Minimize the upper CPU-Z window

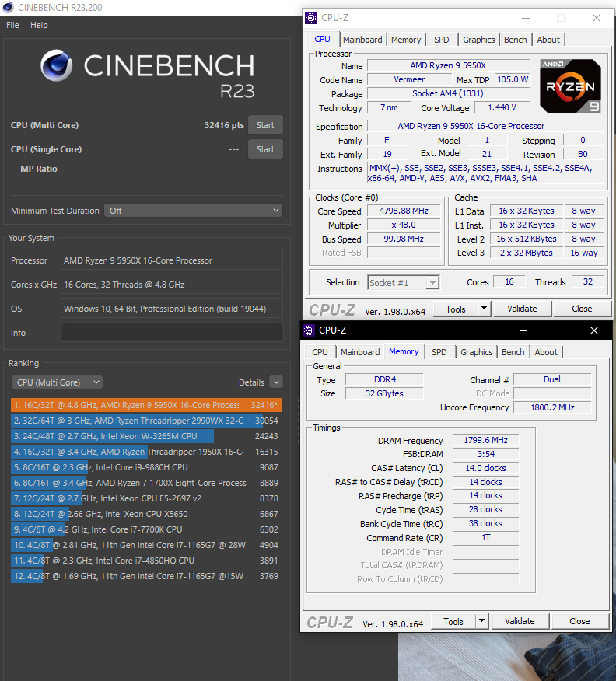[x=526, y=18]
